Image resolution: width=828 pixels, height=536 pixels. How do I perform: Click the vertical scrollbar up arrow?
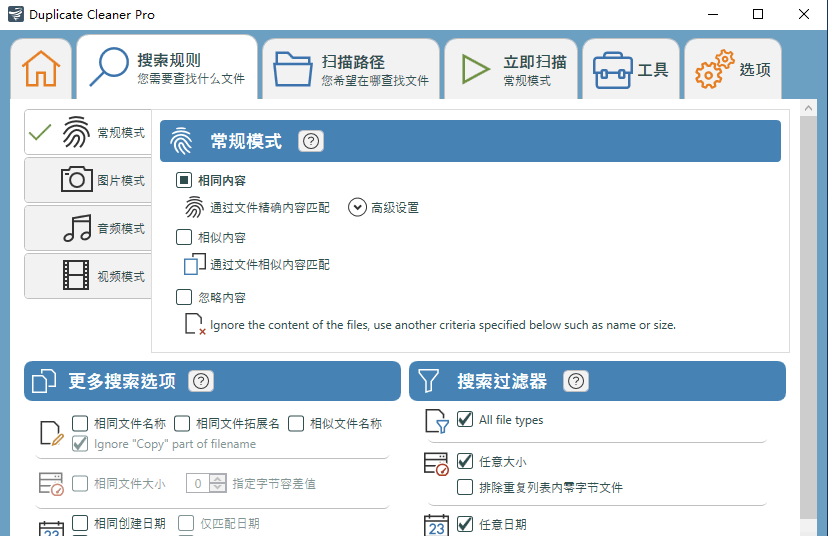(x=808, y=108)
